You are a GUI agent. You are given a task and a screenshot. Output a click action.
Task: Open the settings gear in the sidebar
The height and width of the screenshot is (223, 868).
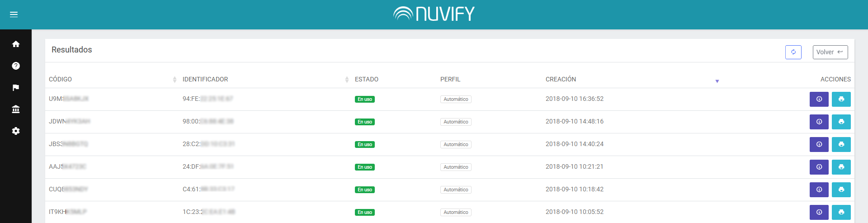[16, 131]
